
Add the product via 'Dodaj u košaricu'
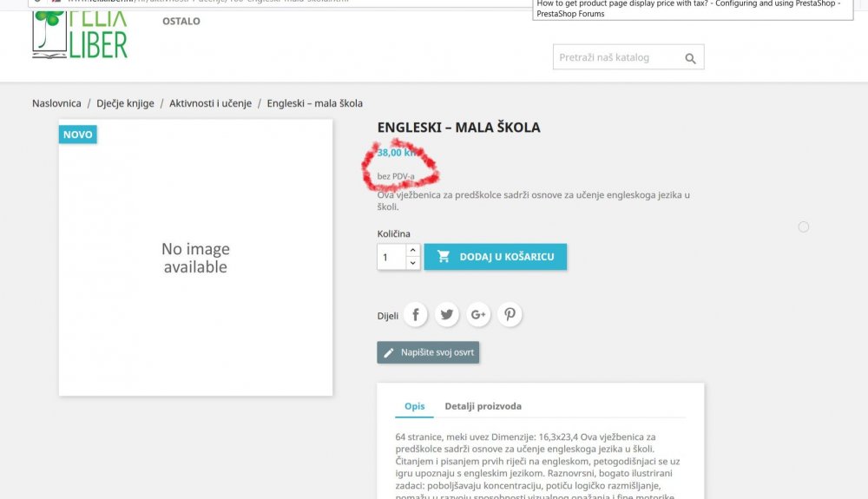tap(496, 257)
